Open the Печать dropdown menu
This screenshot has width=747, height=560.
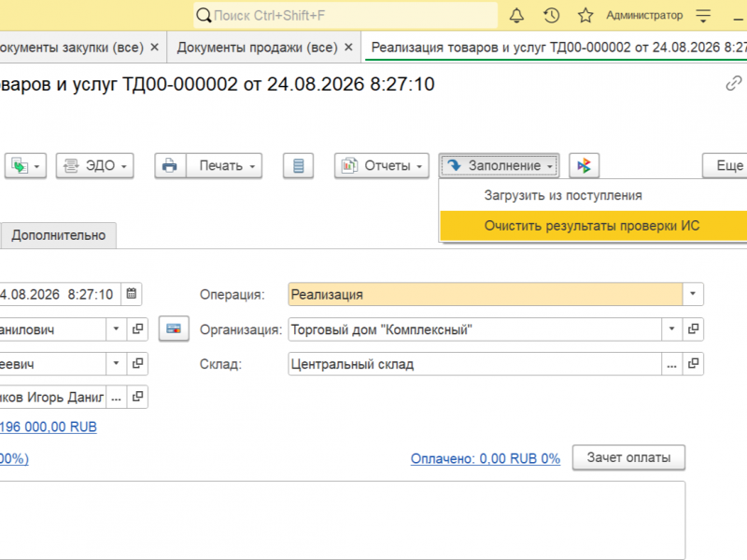click(224, 166)
